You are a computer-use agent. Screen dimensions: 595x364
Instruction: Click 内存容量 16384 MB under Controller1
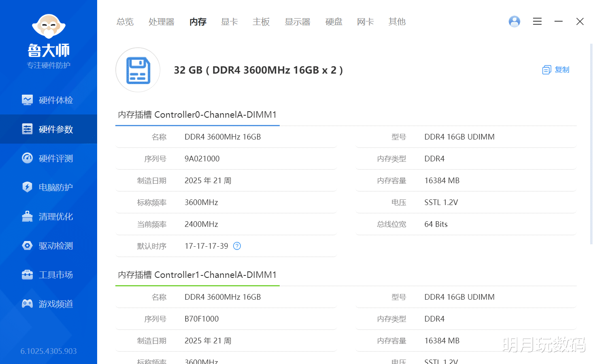click(x=442, y=341)
